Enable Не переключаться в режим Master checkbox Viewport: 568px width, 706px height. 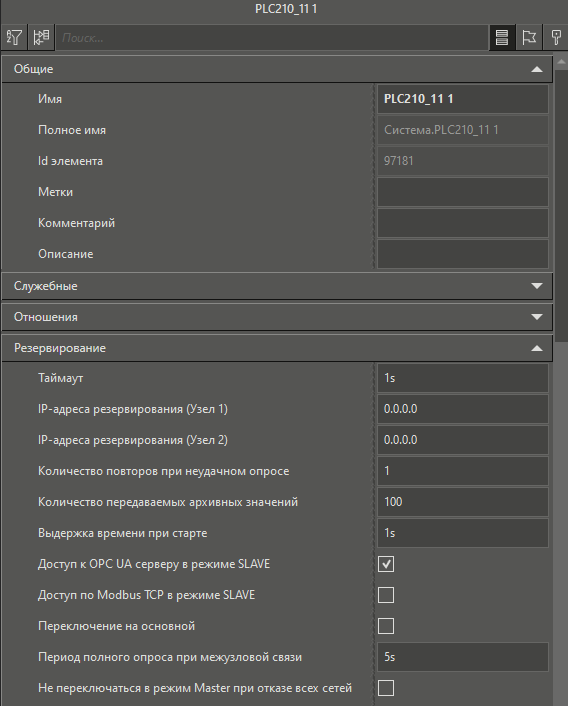click(386, 688)
